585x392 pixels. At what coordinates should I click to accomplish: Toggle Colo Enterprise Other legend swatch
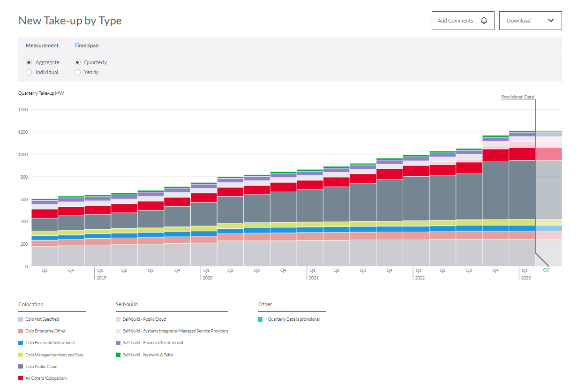pos(21,331)
